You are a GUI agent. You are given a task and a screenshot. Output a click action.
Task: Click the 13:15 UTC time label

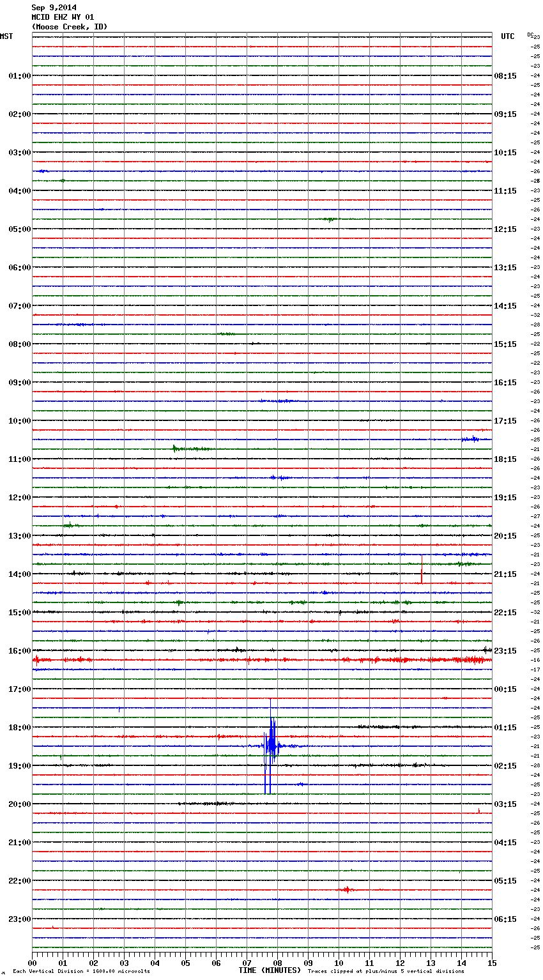pyautogui.click(x=505, y=268)
